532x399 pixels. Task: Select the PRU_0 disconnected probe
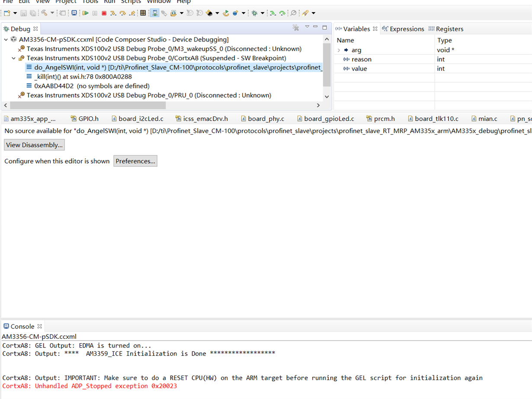(145, 95)
